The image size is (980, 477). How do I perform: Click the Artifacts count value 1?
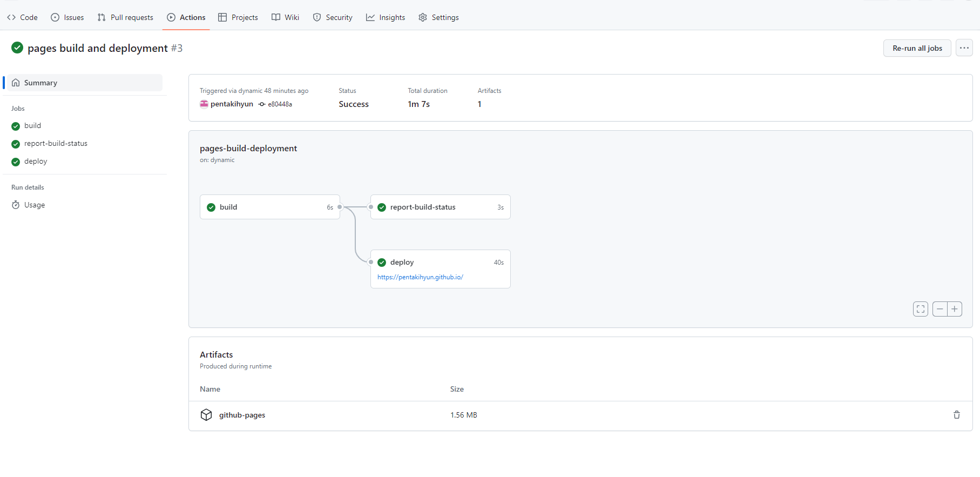tap(479, 104)
